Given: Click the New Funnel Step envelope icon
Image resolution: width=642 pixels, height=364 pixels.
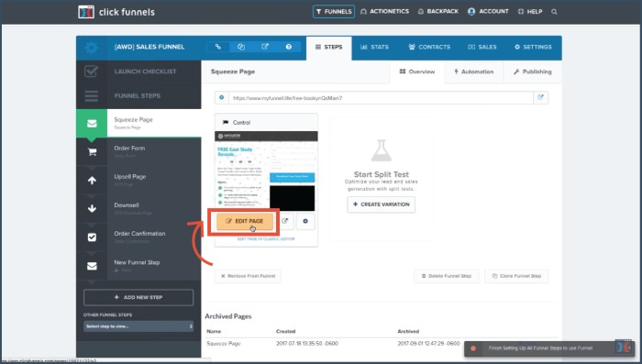Looking at the screenshot, I should tap(92, 266).
